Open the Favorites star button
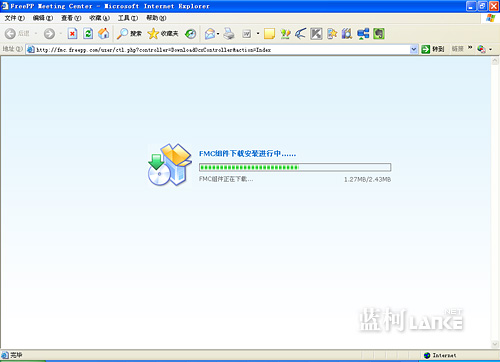500x362 pixels. pos(163,33)
